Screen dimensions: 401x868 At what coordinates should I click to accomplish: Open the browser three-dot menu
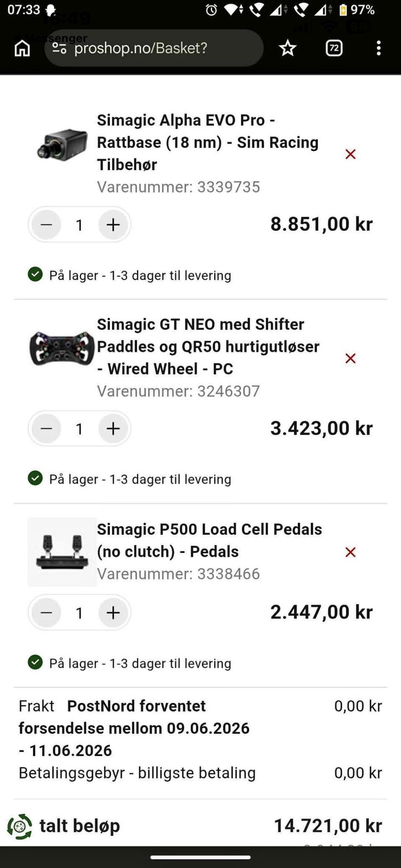[x=378, y=48]
